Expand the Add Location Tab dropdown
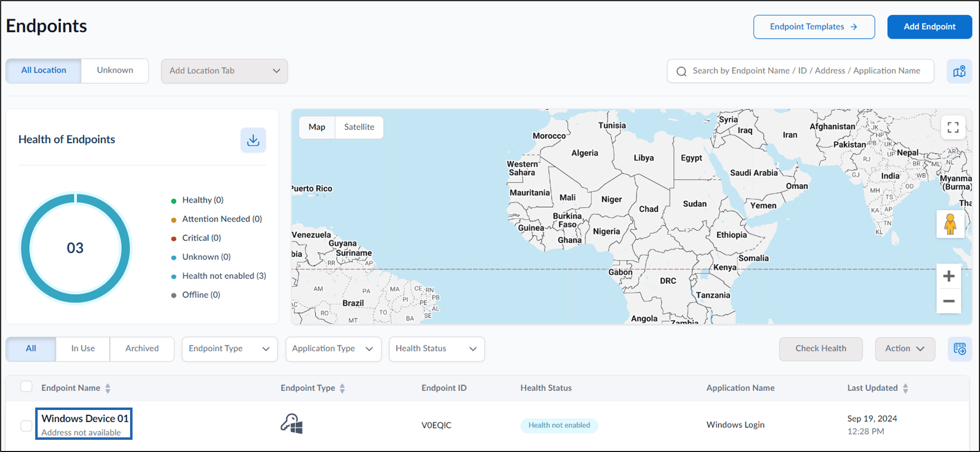 pos(224,71)
